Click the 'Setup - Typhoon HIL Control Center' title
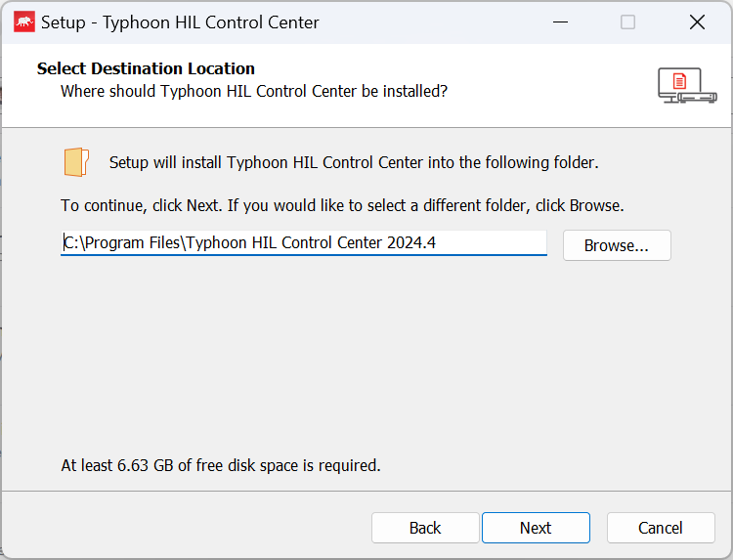Screen dimensions: 733x560 (180, 22)
